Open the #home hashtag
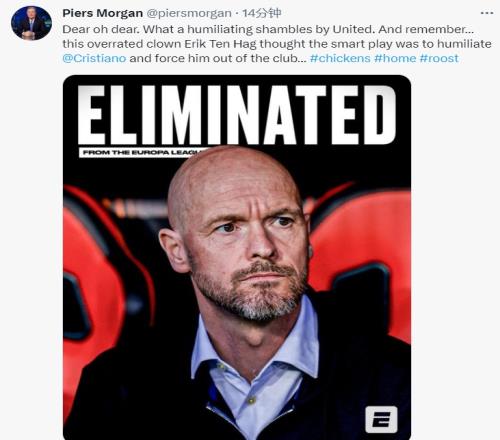 [x=395, y=58]
